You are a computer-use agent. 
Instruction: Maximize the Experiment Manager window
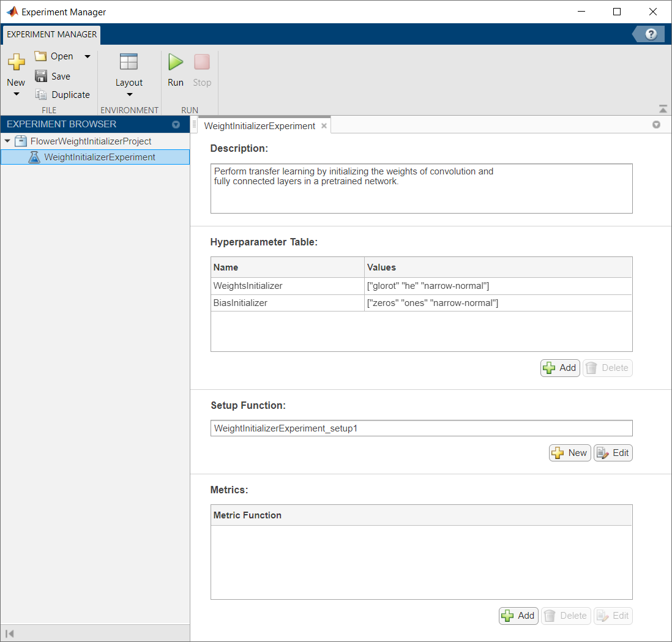617,12
